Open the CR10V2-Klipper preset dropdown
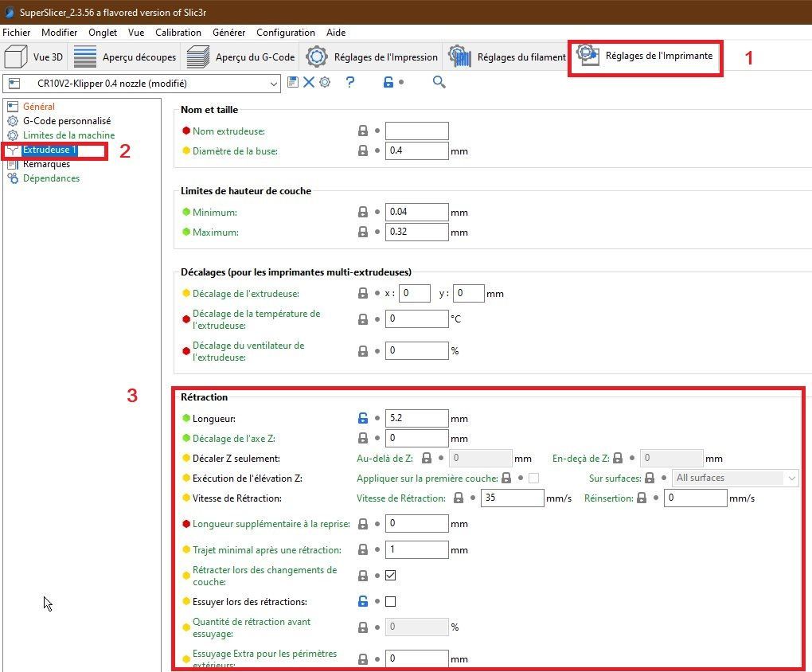812x672 pixels. pyautogui.click(x=142, y=84)
